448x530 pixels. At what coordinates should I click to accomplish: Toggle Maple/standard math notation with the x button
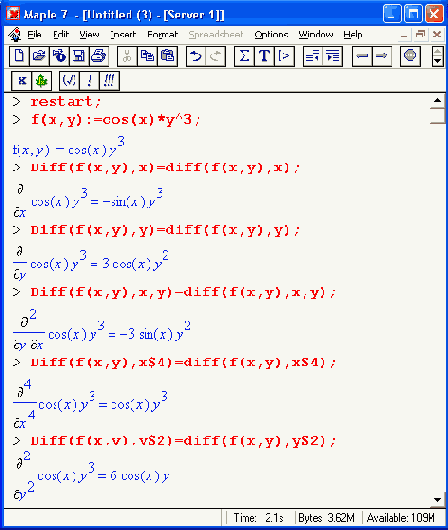pyautogui.click(x=22, y=81)
